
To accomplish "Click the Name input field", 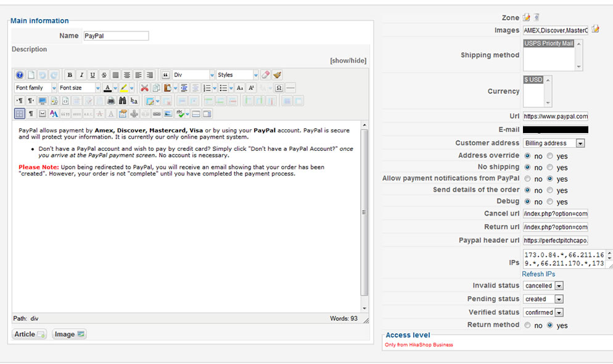I will point(116,36).
